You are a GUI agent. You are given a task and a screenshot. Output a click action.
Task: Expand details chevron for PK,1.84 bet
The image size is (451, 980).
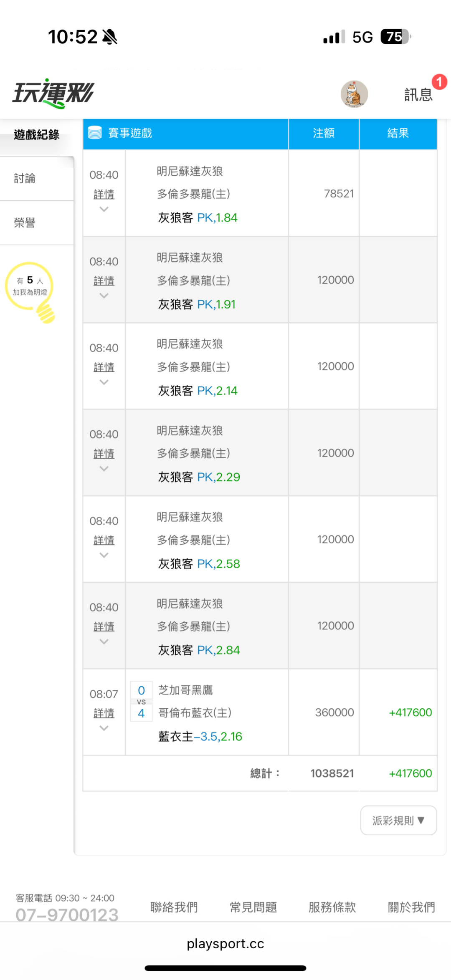(x=104, y=209)
